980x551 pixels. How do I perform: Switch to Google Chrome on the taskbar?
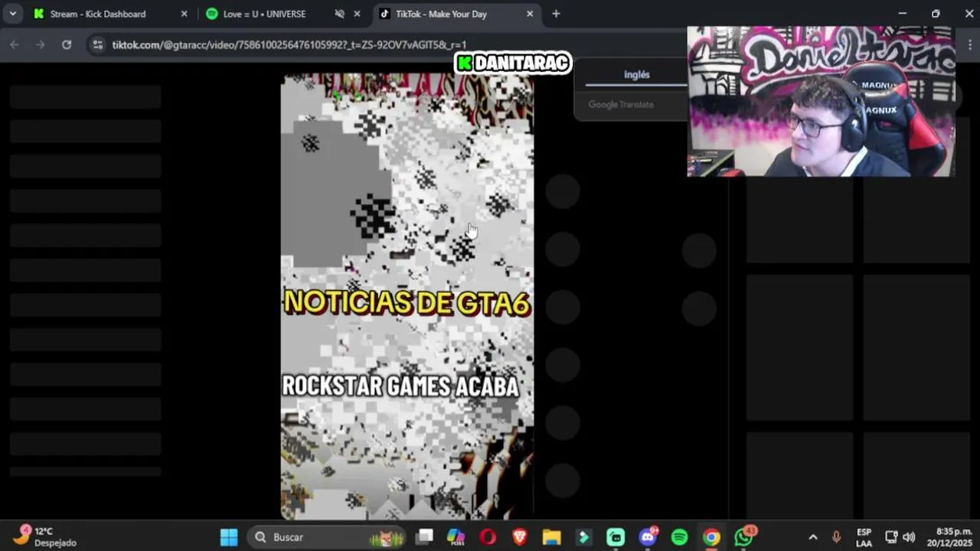click(711, 537)
